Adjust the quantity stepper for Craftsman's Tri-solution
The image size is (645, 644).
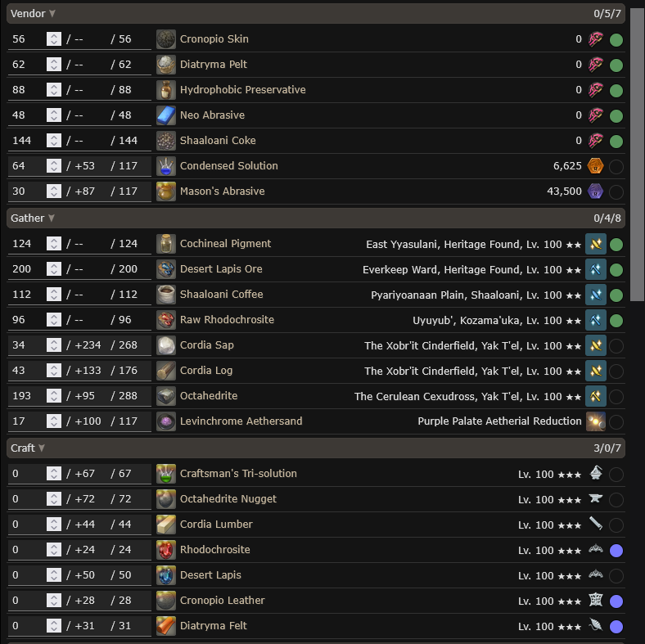pyautogui.click(x=54, y=474)
